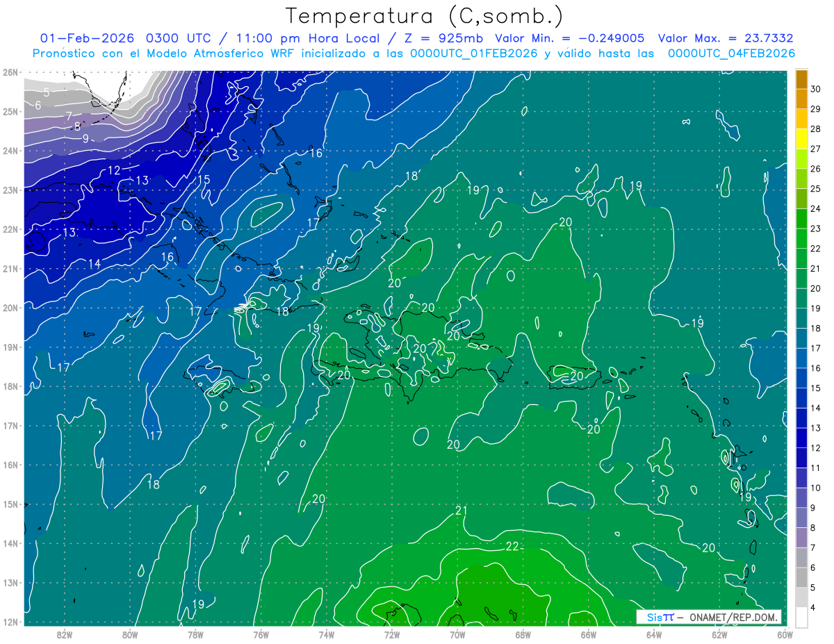Click the 'Valor Max. = 23.7332' value

point(726,38)
